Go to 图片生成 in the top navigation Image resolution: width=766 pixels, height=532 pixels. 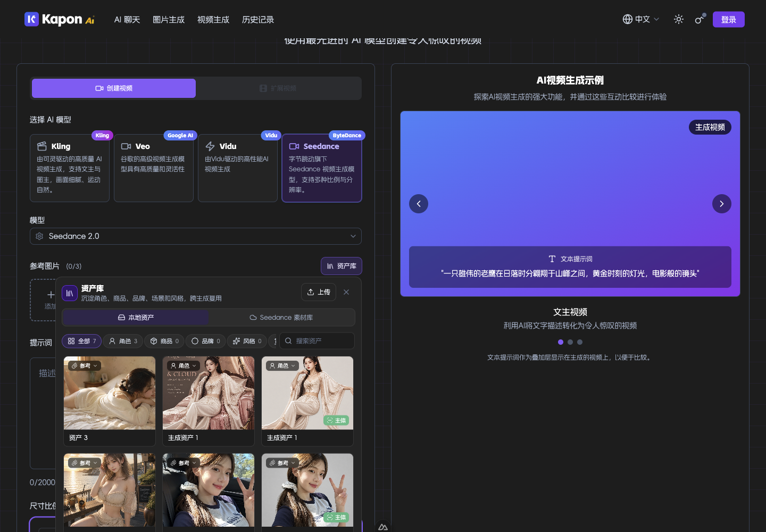point(169,20)
